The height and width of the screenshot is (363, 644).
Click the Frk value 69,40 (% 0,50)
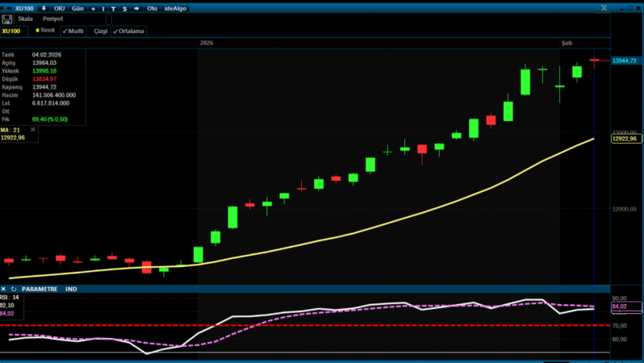[50, 119]
